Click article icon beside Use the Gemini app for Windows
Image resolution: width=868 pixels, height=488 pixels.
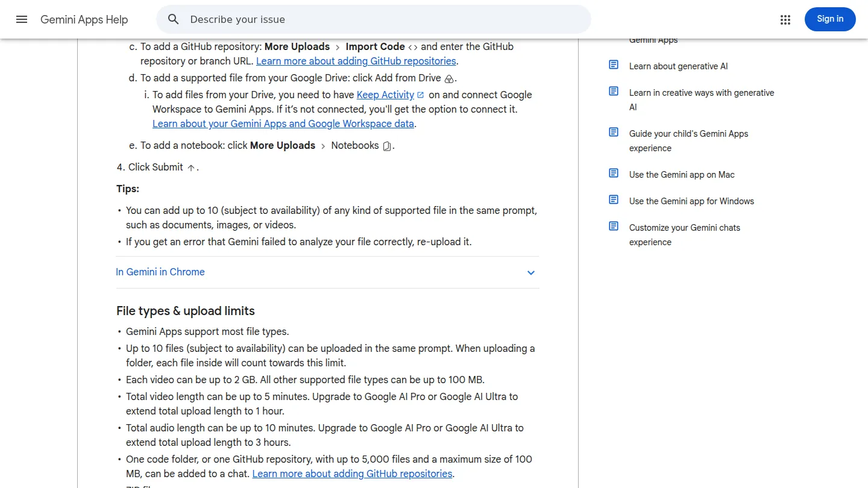614,200
